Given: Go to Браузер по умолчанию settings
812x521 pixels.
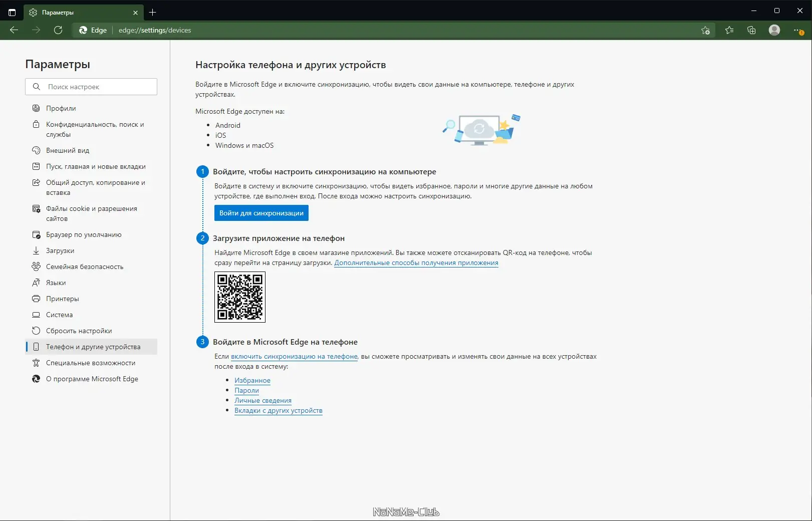Looking at the screenshot, I should click(x=91, y=234).
